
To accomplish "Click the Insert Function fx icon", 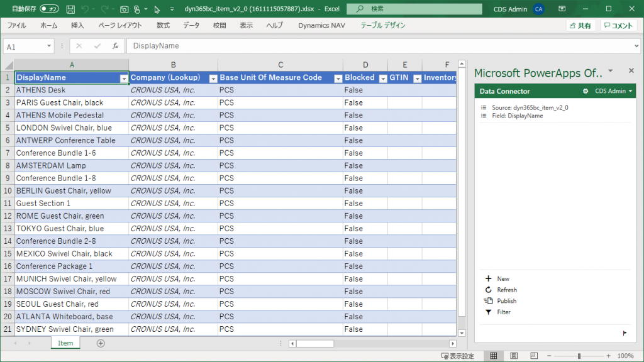I will 116,46.
